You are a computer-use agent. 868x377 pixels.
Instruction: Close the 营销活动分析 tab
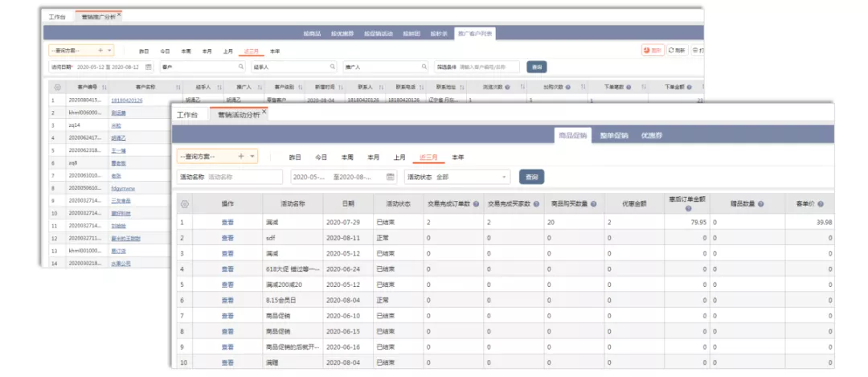pos(264,113)
